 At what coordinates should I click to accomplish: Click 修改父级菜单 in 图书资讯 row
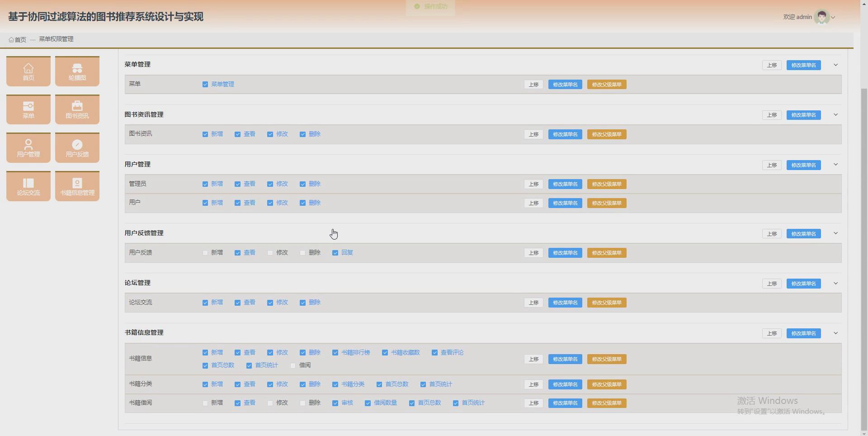click(x=607, y=134)
